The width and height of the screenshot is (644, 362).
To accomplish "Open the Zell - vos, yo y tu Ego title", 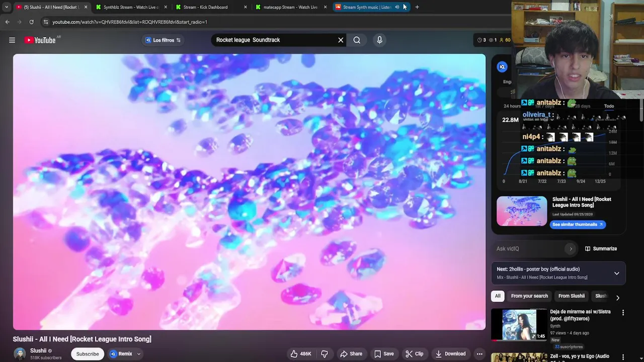I will point(580,356).
